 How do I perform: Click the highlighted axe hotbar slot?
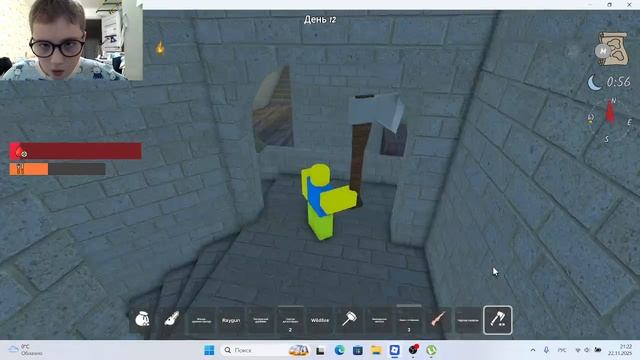pyautogui.click(x=498, y=320)
